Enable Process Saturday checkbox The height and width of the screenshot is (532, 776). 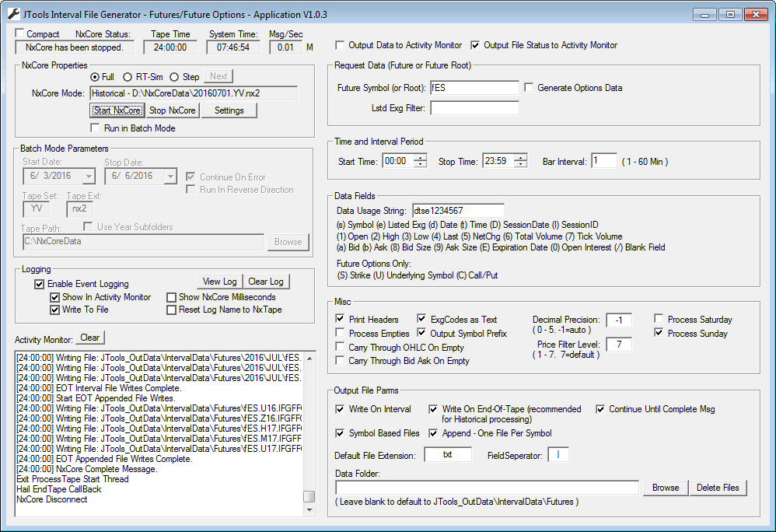659,319
